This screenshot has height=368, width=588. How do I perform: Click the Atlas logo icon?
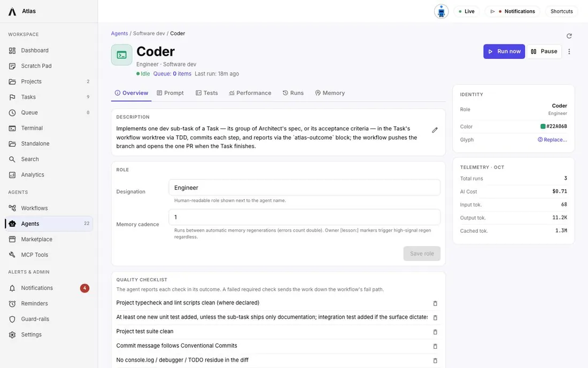[12, 12]
